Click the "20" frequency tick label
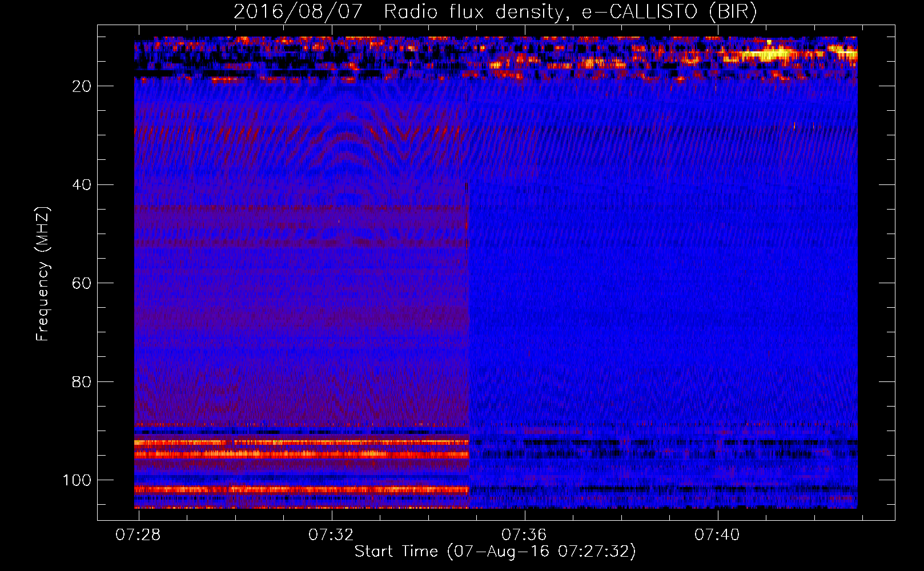 (82, 86)
